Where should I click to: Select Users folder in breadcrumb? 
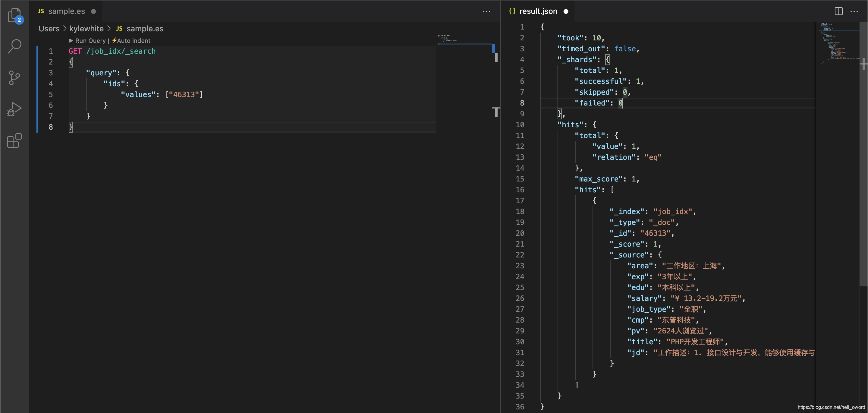pyautogui.click(x=49, y=29)
